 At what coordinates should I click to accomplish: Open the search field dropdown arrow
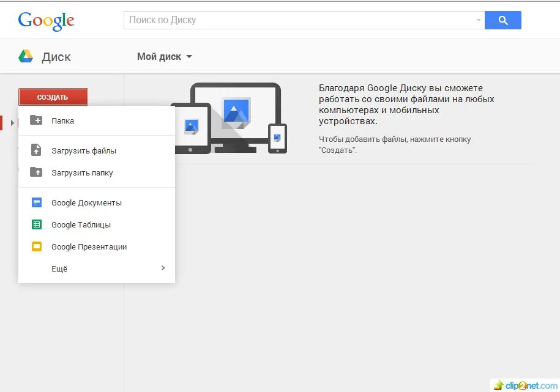(478, 20)
